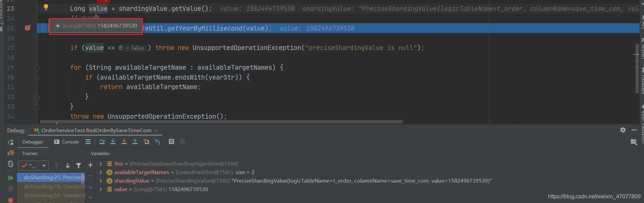The height and width of the screenshot is (203, 644).
Task: Click the previous frame up arrow
Action: 56,166
